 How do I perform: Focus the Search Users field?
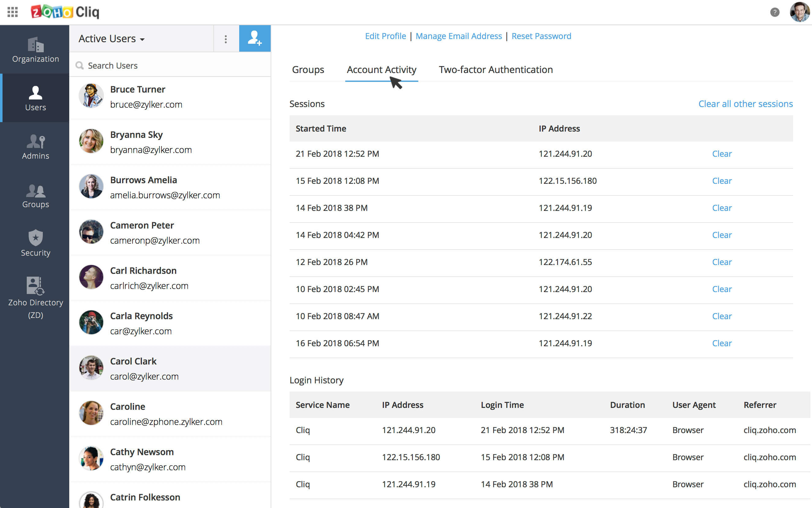pos(170,65)
